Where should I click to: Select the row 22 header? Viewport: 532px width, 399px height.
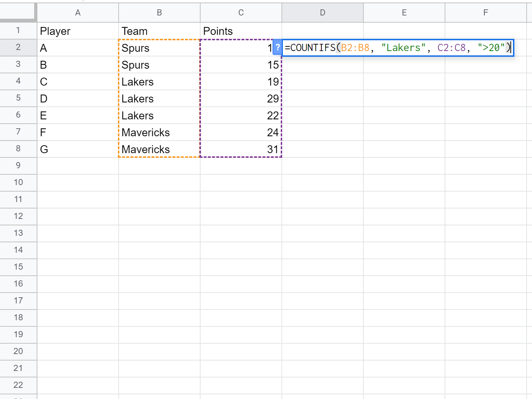click(18, 385)
